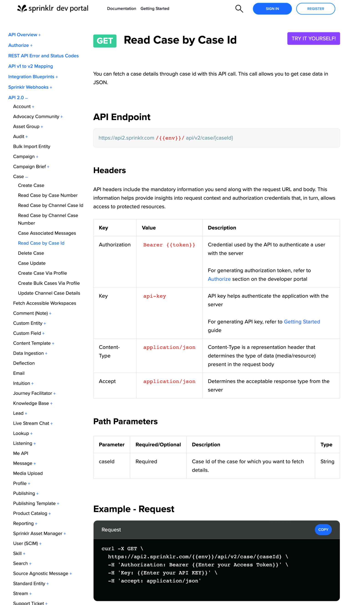
Task: Open the Documentation menu item
Action: click(121, 9)
